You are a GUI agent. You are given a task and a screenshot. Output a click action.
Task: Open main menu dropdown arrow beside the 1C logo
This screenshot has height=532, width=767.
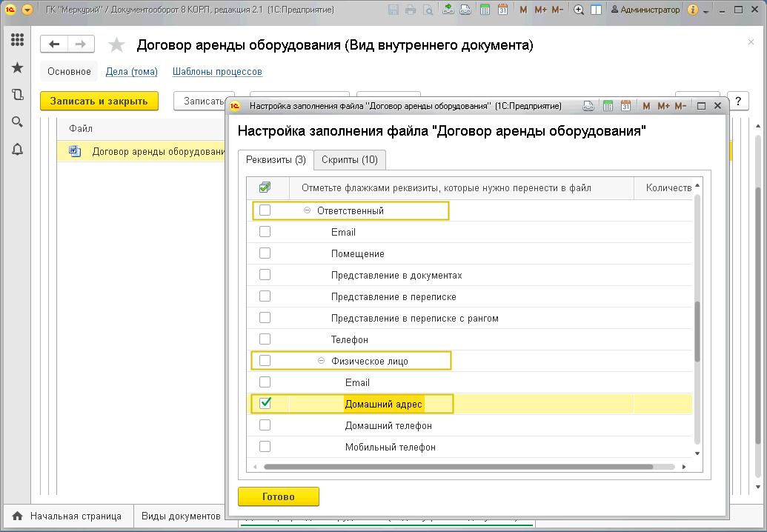pos(27,10)
